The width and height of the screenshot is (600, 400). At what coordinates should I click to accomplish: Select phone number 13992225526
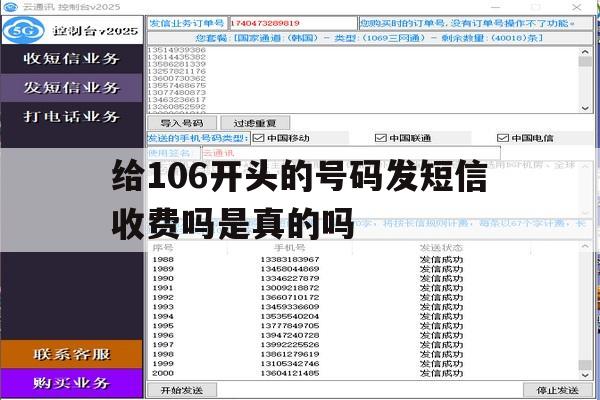(x=290, y=344)
